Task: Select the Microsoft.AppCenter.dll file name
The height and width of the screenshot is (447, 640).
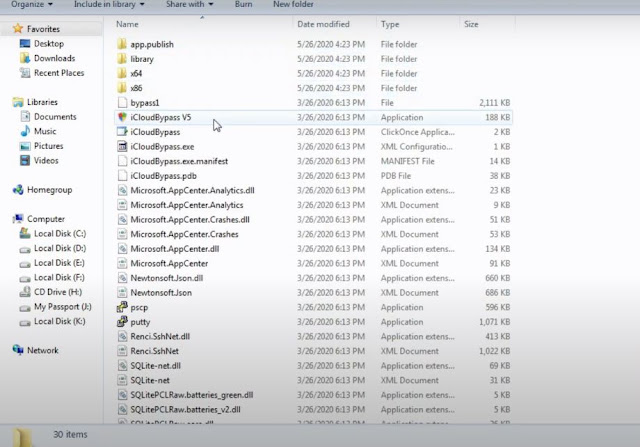Action: (x=175, y=249)
